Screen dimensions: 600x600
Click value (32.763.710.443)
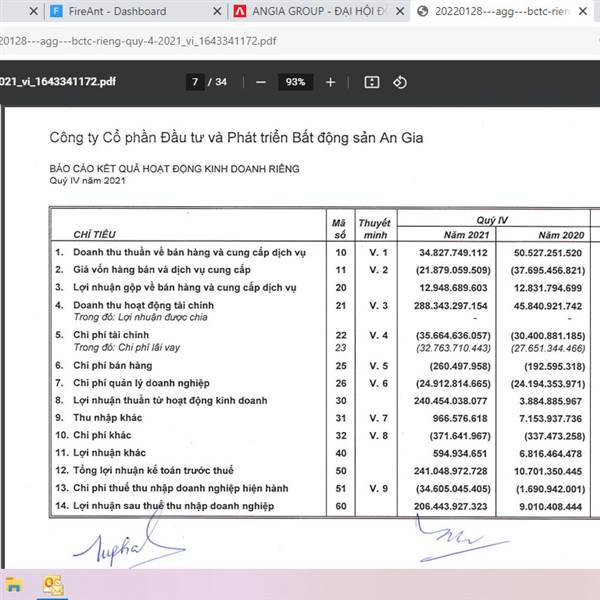pyautogui.click(x=453, y=348)
